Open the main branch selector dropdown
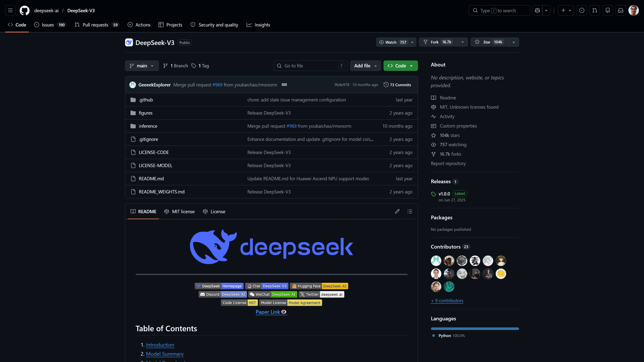 tap(142, 66)
